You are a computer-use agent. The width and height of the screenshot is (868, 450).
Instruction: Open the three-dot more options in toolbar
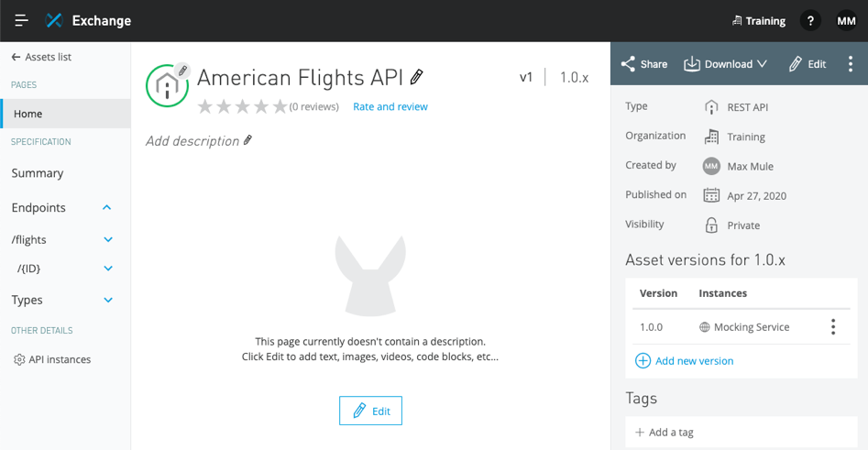(851, 64)
